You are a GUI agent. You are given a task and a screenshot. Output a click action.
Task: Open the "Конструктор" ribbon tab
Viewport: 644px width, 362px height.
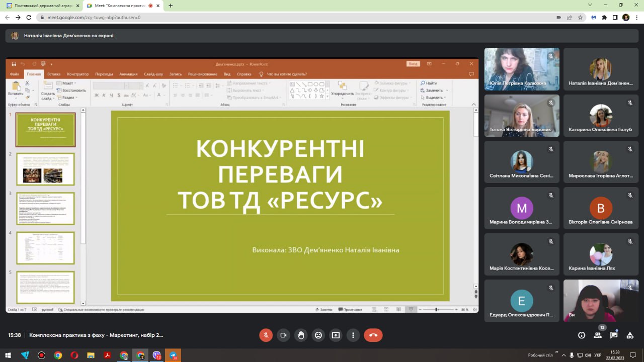tap(77, 74)
